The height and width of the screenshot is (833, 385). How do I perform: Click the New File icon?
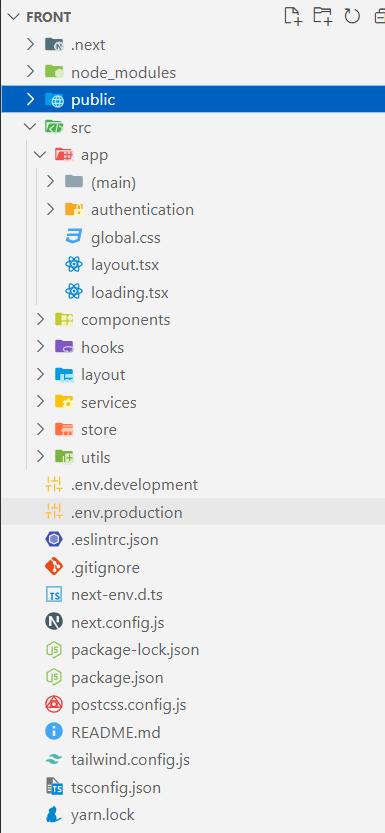(293, 16)
